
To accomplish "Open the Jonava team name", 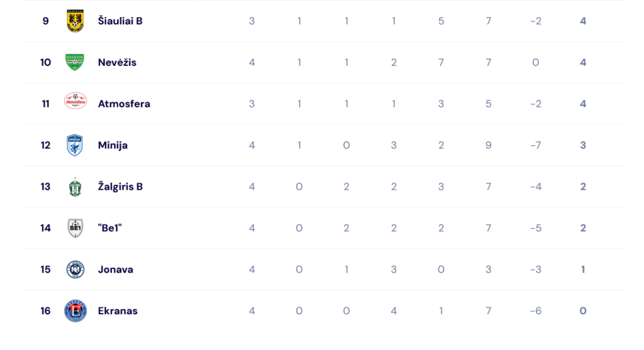I will 116,270.
